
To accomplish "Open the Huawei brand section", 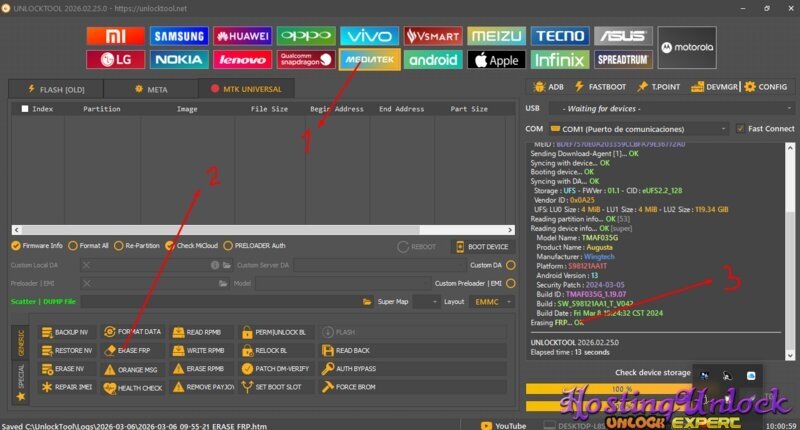I will 242,36.
